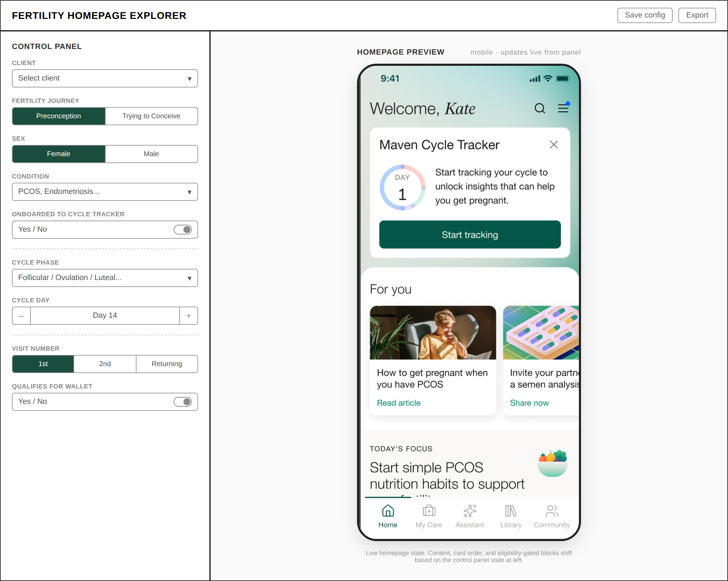Click the Day 14 cycle day field
Image resolution: width=728 pixels, height=581 pixels.
click(105, 316)
